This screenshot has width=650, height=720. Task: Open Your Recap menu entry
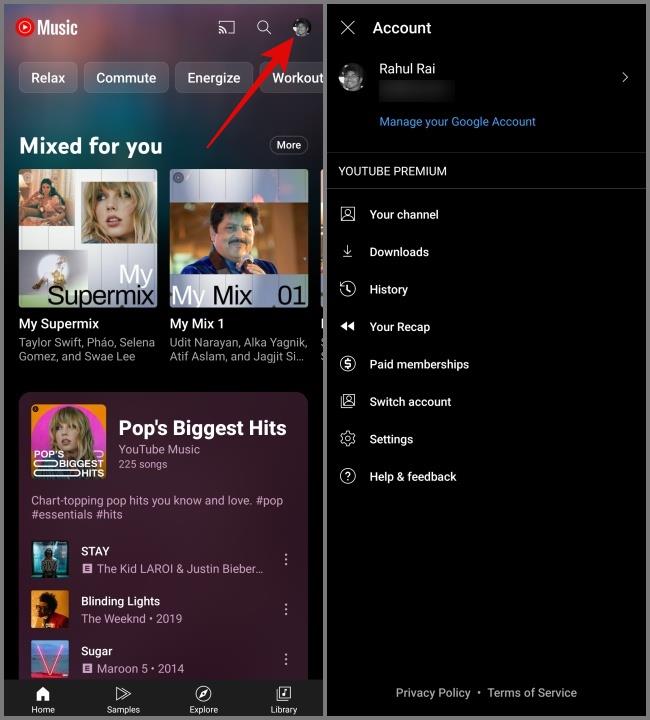[487, 326]
